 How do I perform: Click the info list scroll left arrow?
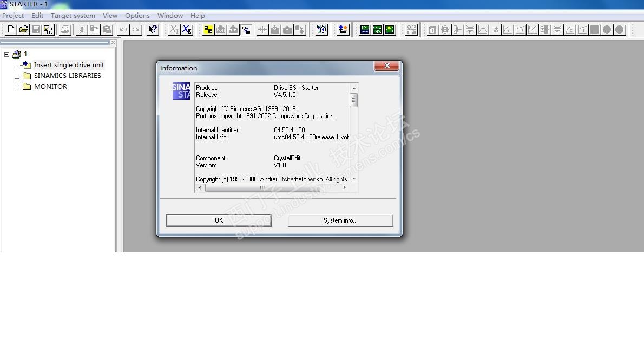coord(200,187)
